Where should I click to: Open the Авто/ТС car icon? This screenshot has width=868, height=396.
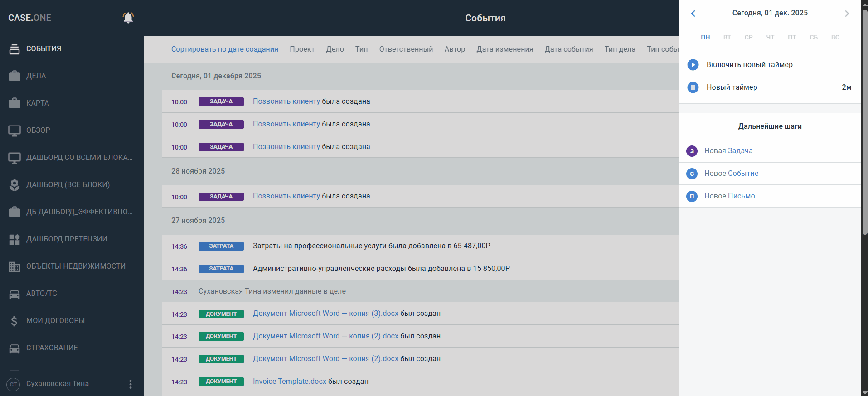point(15,294)
